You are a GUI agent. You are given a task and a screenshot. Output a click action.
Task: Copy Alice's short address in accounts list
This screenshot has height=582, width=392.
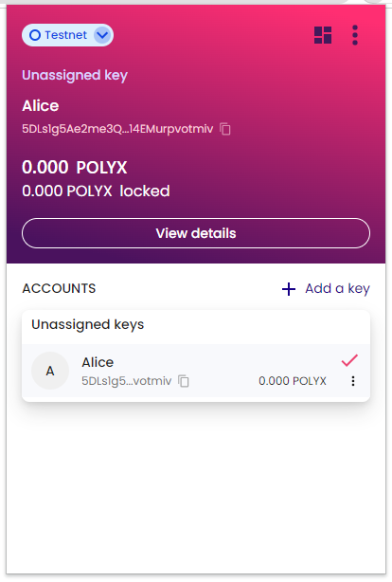click(184, 381)
